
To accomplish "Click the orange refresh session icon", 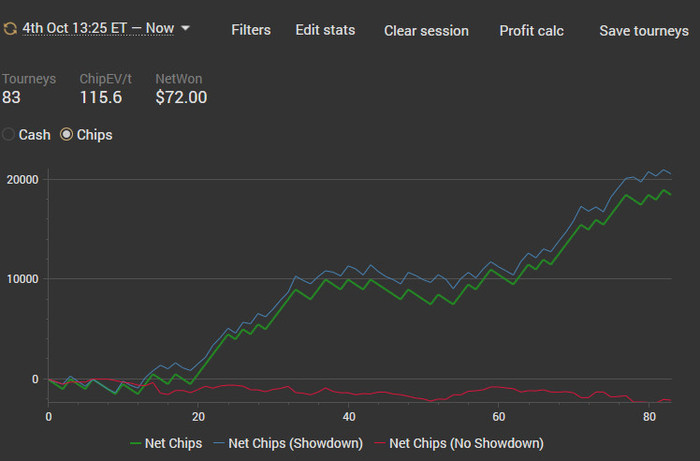I will tap(10, 29).
